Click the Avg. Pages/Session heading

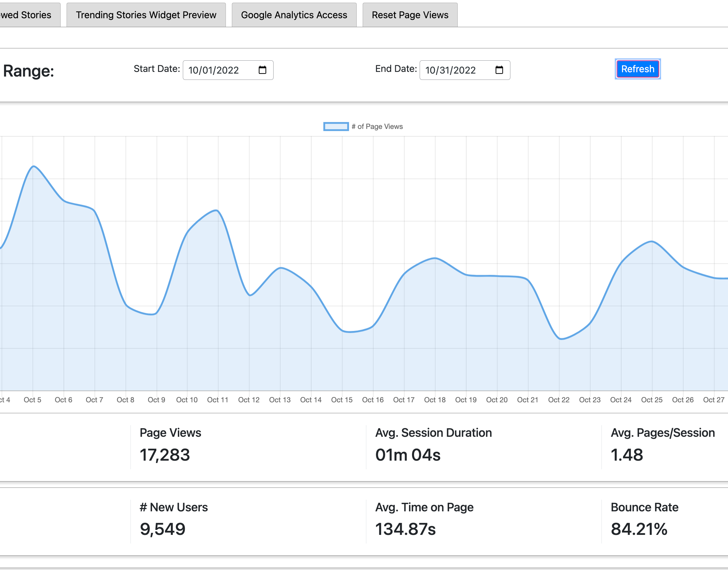[x=663, y=432]
